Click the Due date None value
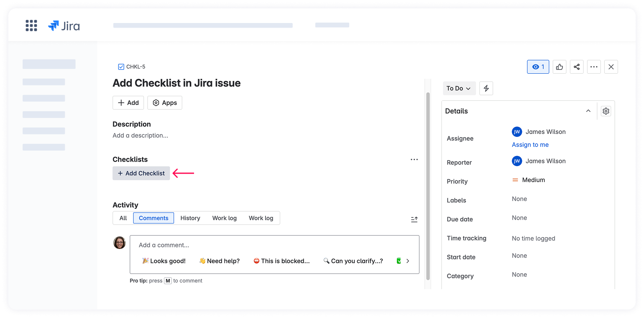This screenshot has width=644, height=318. click(x=519, y=218)
